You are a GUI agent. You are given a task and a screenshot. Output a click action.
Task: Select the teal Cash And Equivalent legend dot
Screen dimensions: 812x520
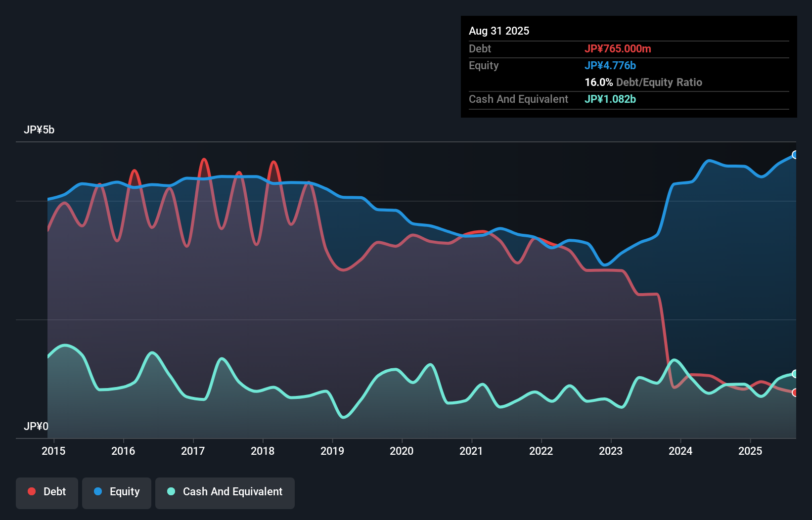(x=170, y=492)
